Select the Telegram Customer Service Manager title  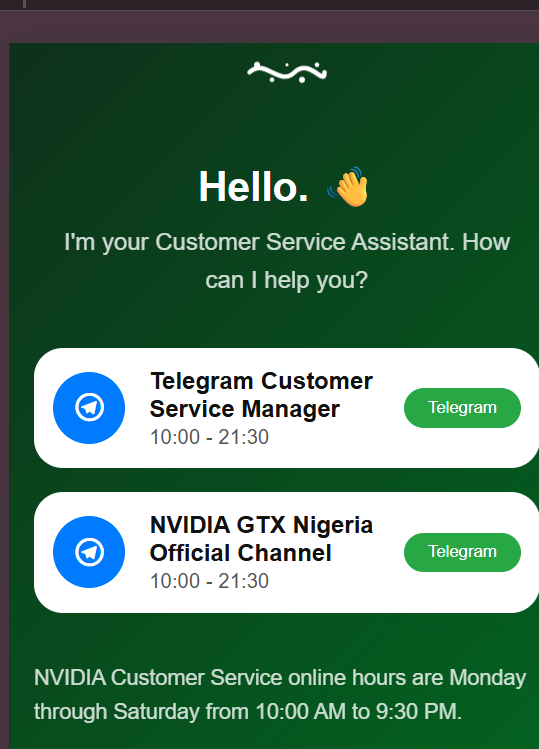261,395
